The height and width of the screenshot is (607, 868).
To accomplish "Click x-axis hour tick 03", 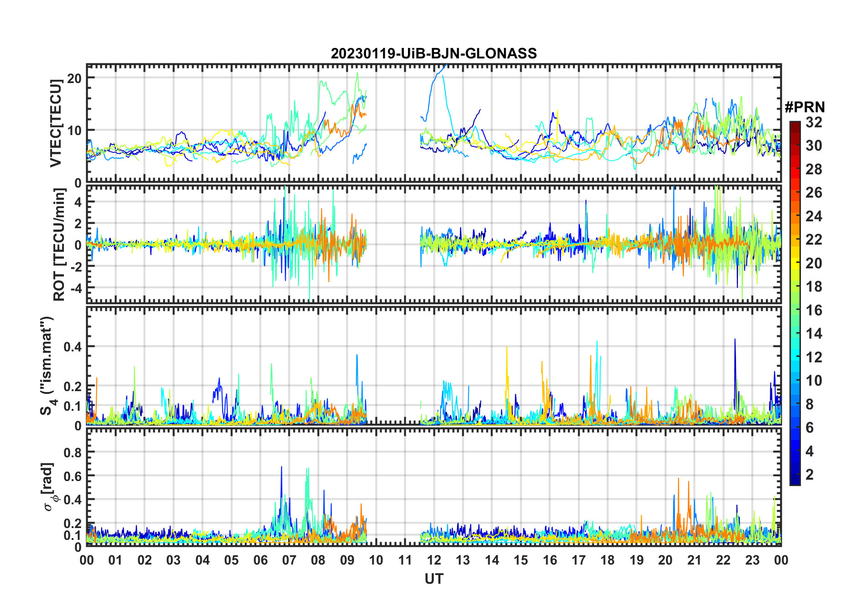I will click(173, 560).
